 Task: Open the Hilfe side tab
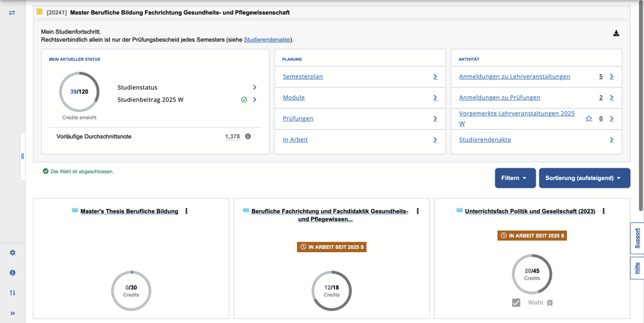click(x=637, y=268)
